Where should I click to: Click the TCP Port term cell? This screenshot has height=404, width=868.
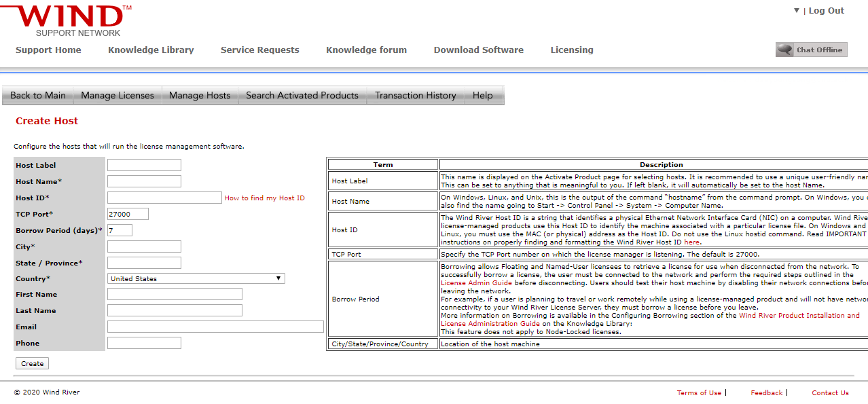coord(383,254)
